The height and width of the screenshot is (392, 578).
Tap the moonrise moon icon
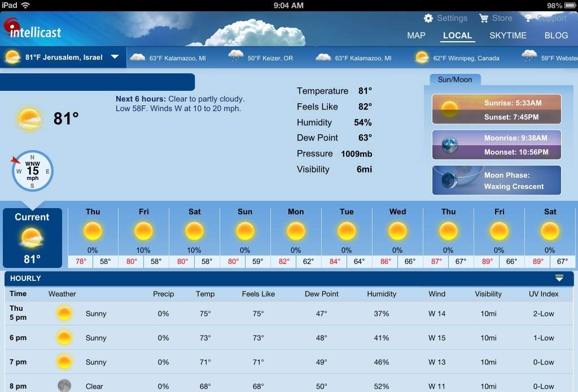449,145
